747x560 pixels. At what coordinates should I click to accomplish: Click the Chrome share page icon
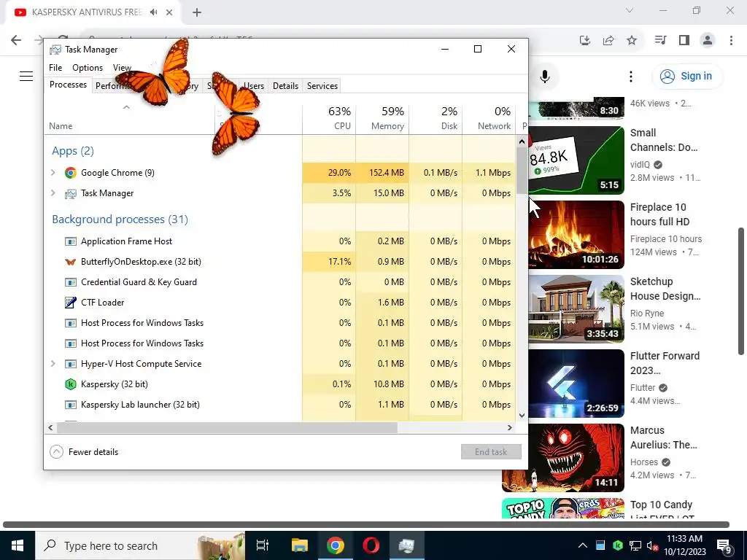point(608,41)
